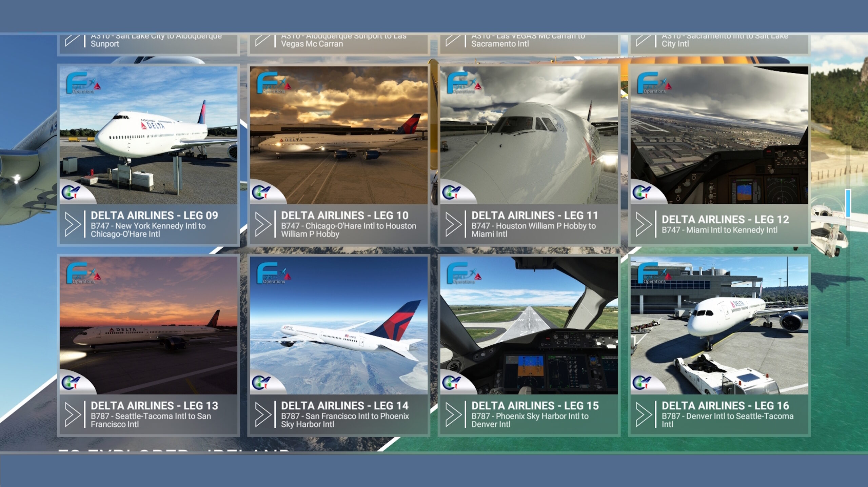The image size is (868, 487).
Task: Click Flight Operations logo on Leg 12 card
Action: [654, 83]
